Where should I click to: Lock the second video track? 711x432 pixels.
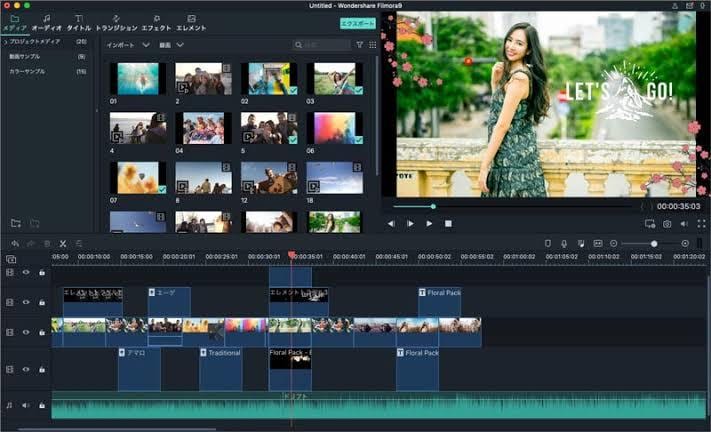coord(42,302)
